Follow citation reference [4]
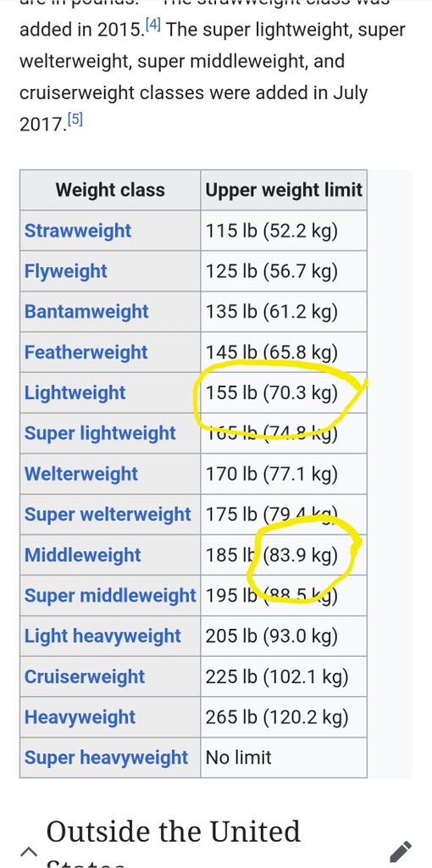The height and width of the screenshot is (868, 432). pyautogui.click(x=153, y=25)
